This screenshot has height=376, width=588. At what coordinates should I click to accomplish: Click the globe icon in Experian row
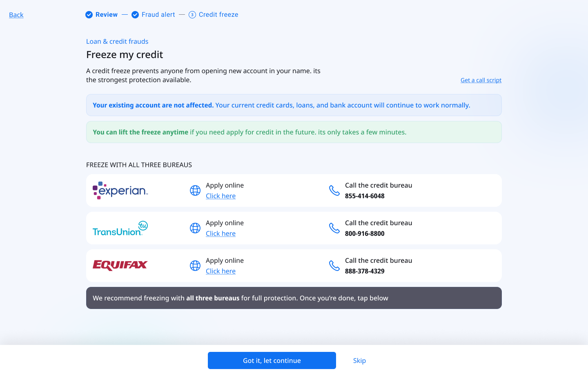tap(195, 190)
